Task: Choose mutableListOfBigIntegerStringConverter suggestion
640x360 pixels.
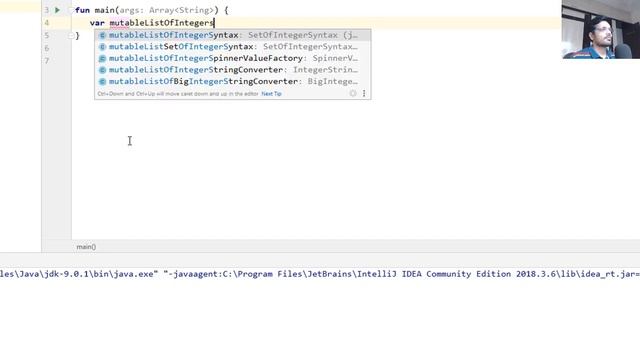Action: click(233, 82)
